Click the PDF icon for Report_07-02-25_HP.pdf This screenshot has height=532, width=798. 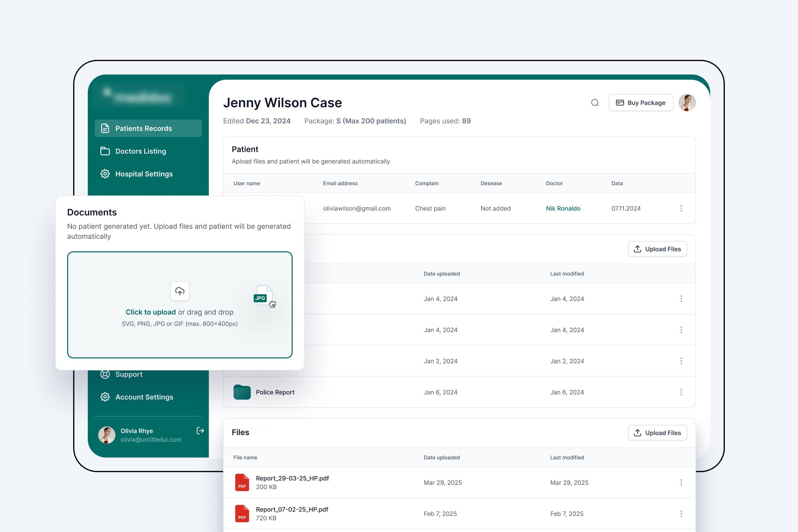[242, 513]
